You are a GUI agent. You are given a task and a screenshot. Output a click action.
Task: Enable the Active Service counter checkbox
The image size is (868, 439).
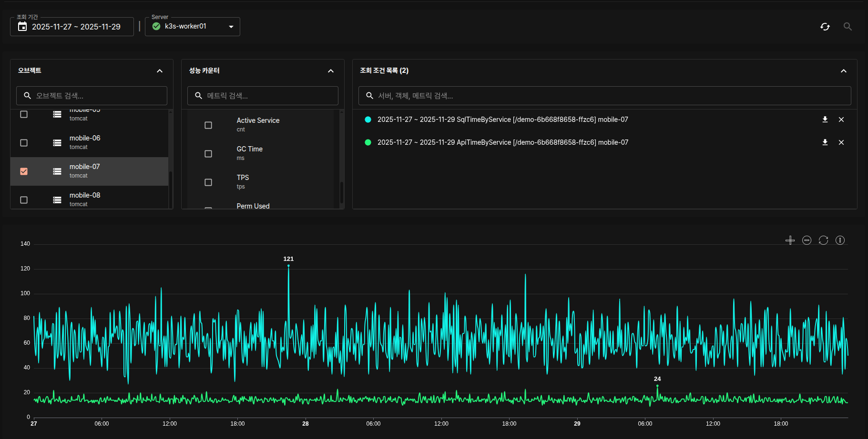point(208,125)
